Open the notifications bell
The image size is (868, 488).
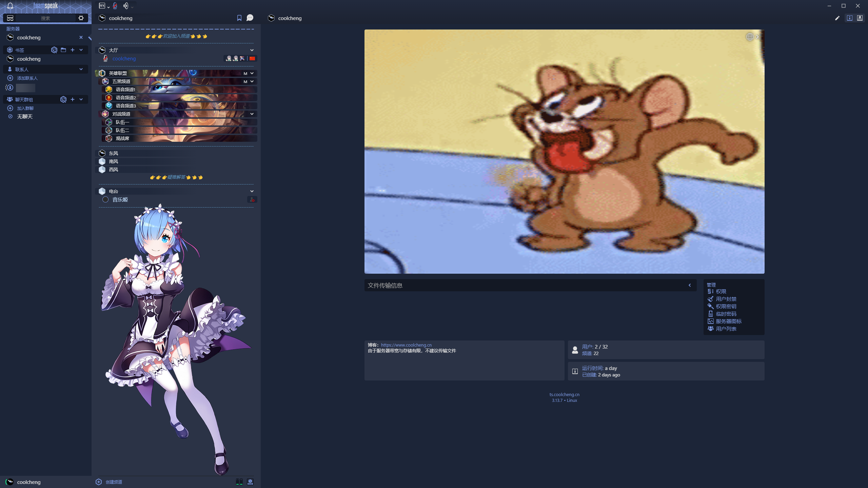[10, 6]
